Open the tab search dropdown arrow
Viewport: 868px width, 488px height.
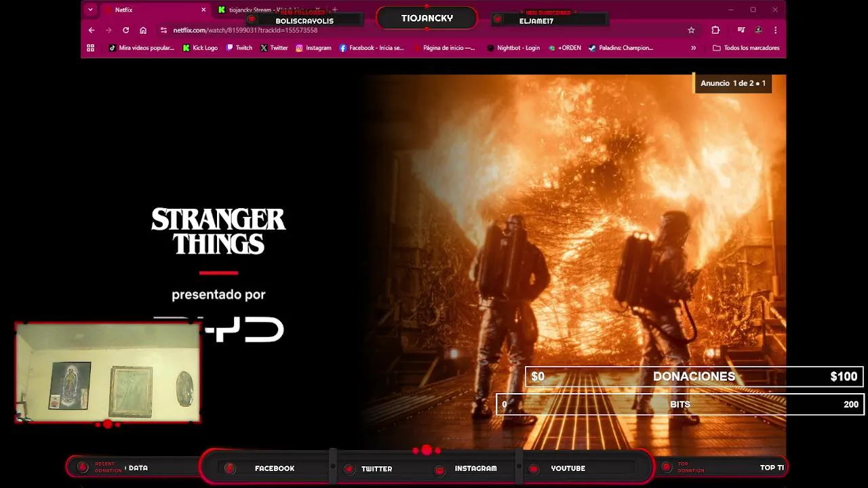point(90,10)
